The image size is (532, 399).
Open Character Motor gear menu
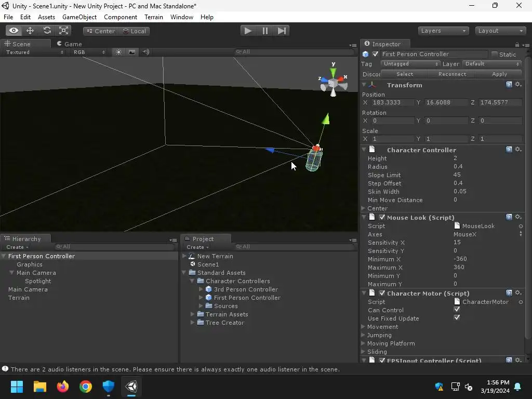tap(518, 293)
